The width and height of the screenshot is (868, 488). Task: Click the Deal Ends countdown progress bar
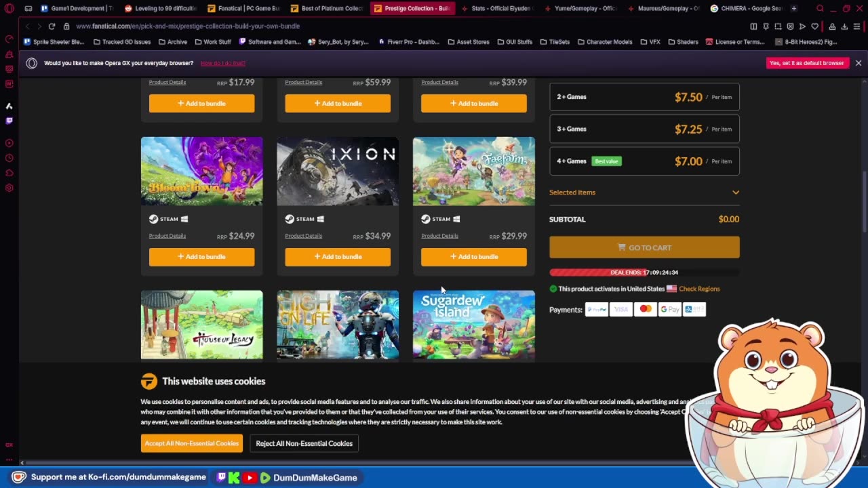click(644, 272)
